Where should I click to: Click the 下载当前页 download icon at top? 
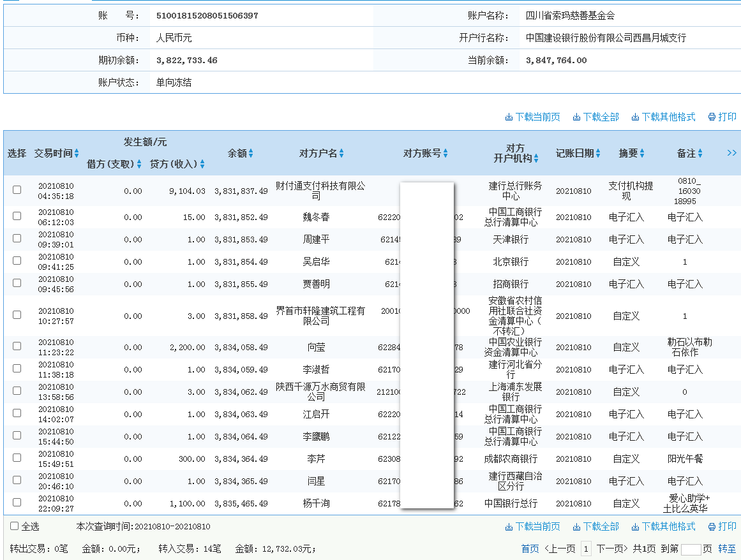pyautogui.click(x=535, y=117)
